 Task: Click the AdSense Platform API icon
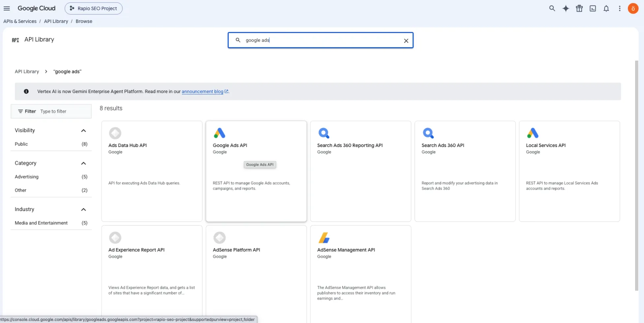point(219,238)
